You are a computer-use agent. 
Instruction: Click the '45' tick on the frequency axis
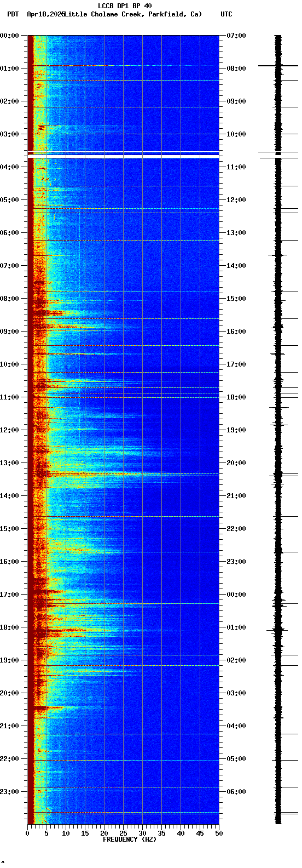click(200, 833)
